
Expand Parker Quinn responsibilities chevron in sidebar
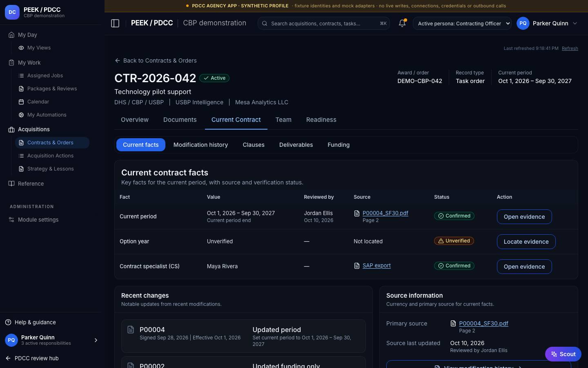[96, 340]
